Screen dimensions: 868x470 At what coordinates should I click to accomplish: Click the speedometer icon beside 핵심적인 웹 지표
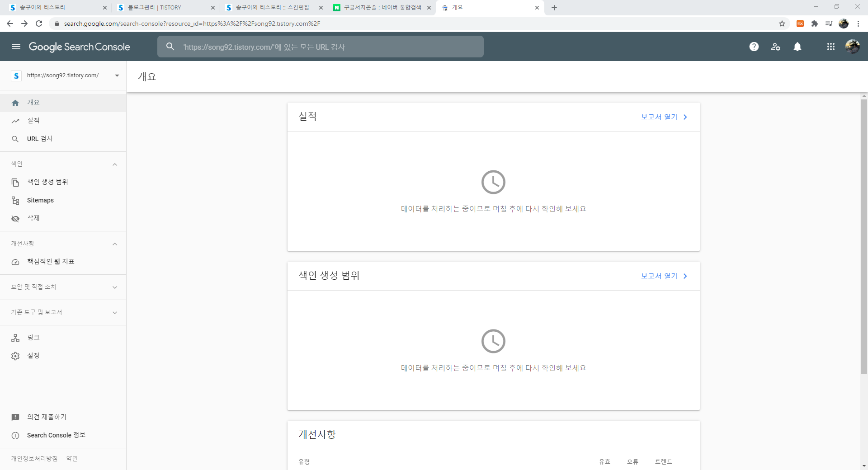[15, 262]
